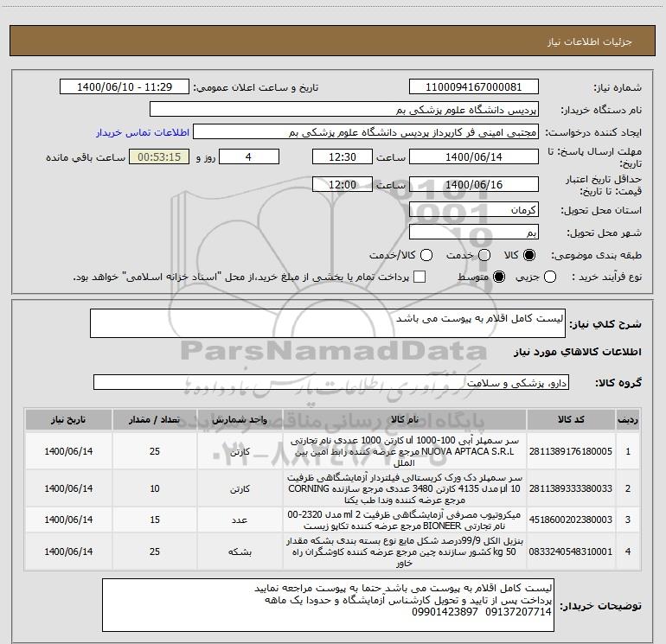Viewport: 666px width, 644px height.
Task: Click buyer name field پردیس دانشگاه علوم پزشکی بم
Action: 344,110
